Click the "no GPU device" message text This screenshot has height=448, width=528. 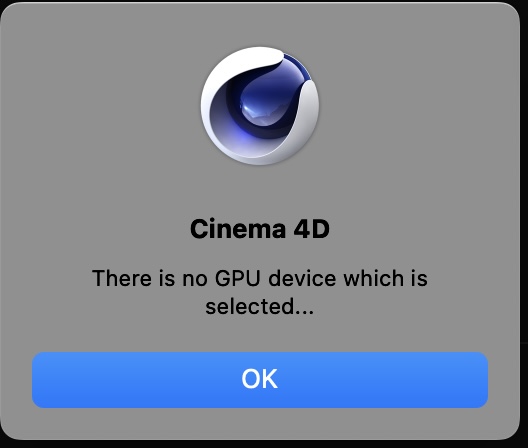[x=260, y=292]
